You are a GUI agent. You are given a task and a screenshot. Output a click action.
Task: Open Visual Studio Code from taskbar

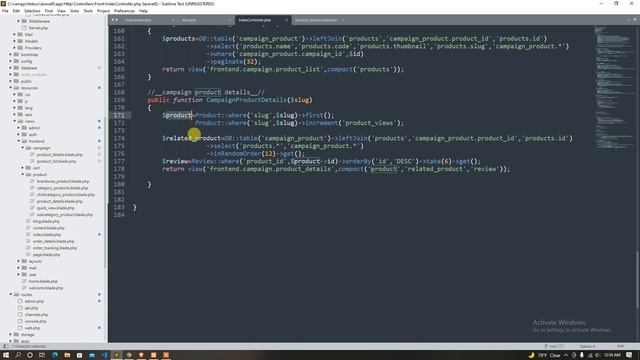click(x=104, y=355)
